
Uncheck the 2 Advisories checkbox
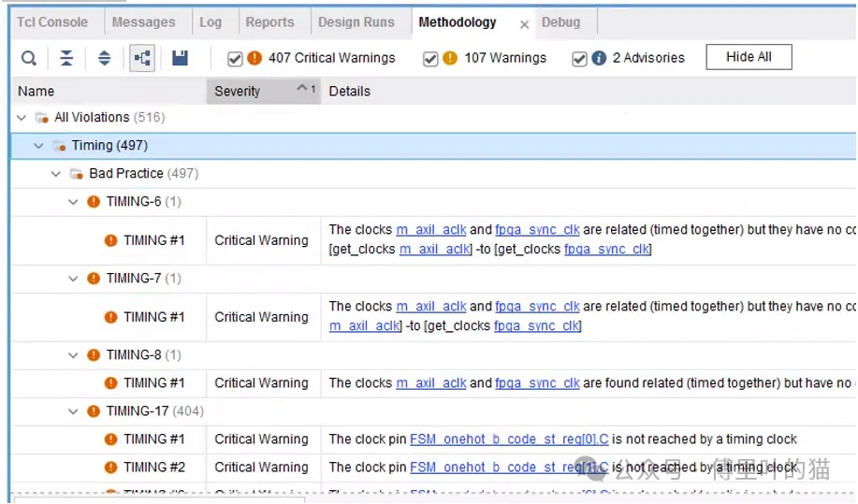[579, 59]
